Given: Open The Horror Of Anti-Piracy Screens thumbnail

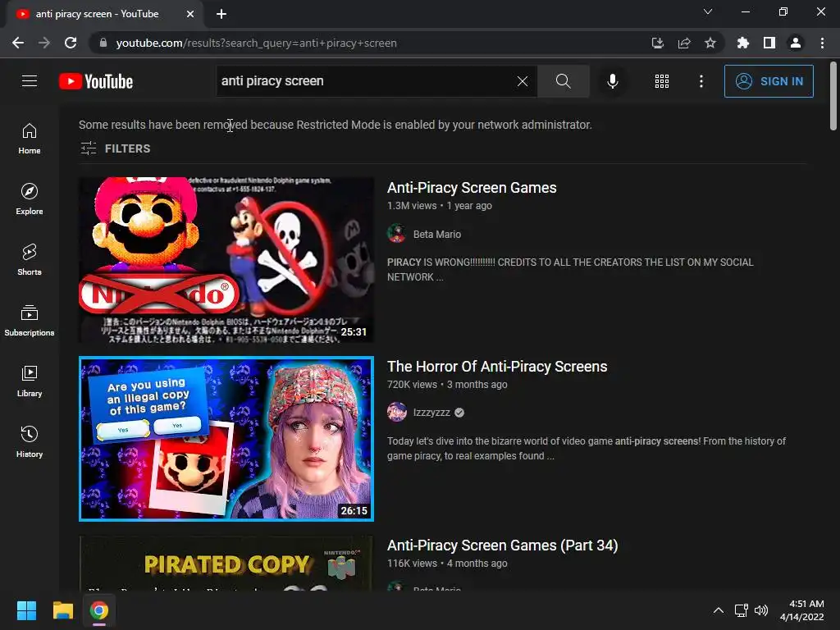Looking at the screenshot, I should [226, 439].
